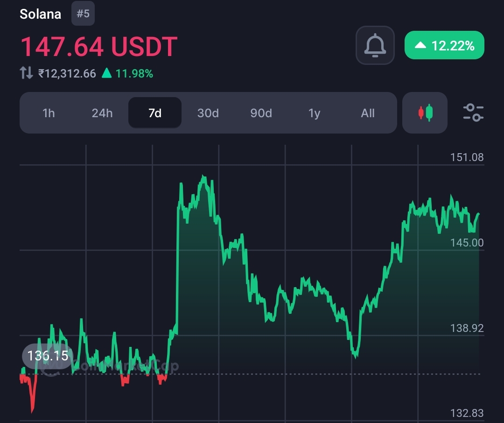Tap the 132.83 axis label

click(467, 413)
